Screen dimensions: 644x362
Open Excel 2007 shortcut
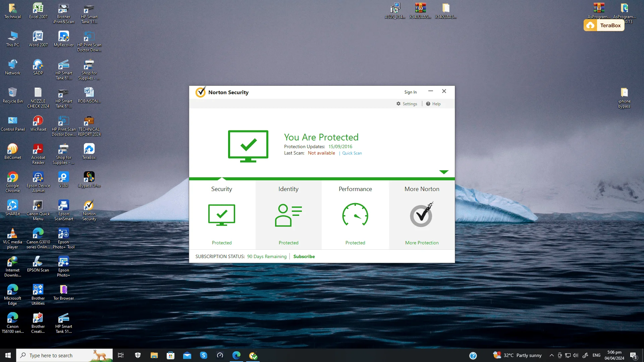tap(38, 11)
